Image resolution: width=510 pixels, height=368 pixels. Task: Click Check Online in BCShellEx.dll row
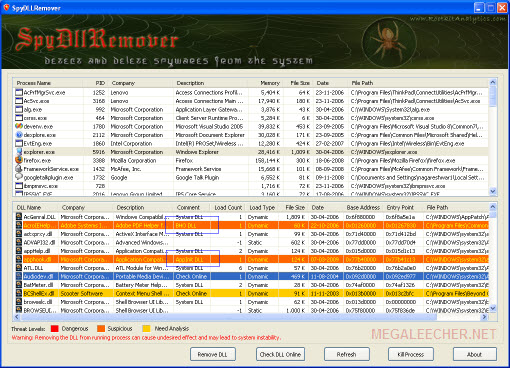tap(192, 293)
